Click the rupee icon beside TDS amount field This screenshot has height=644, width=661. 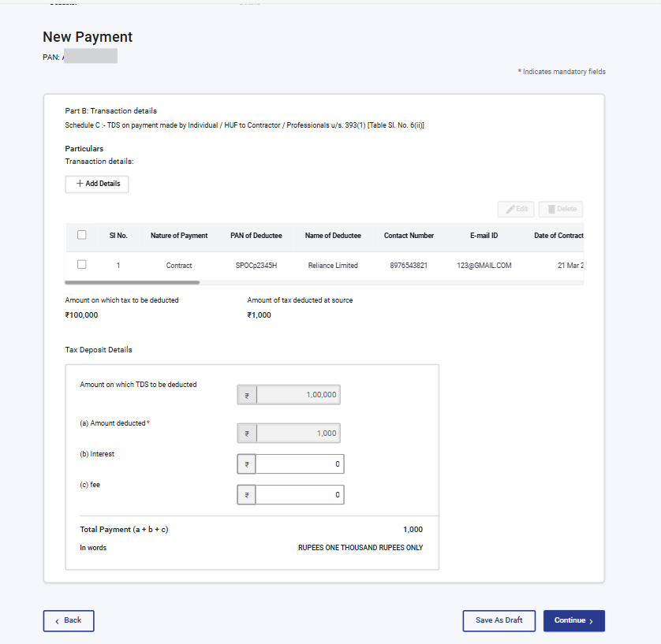tap(245, 394)
